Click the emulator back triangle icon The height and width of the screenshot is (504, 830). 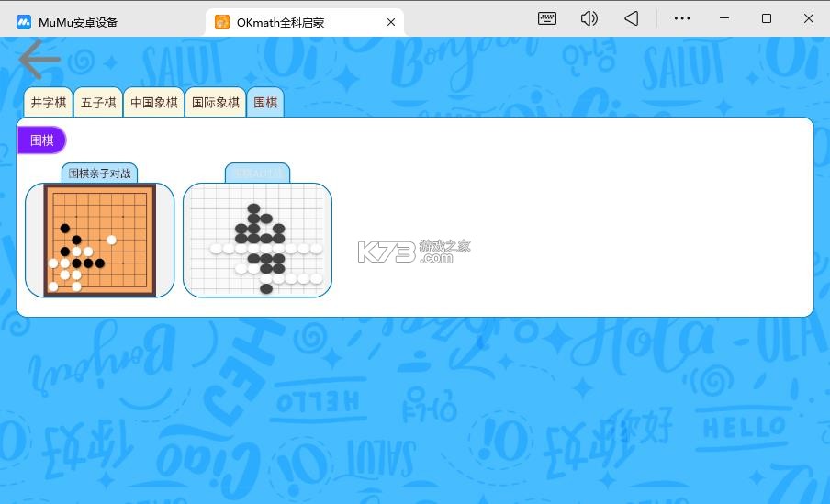point(631,18)
